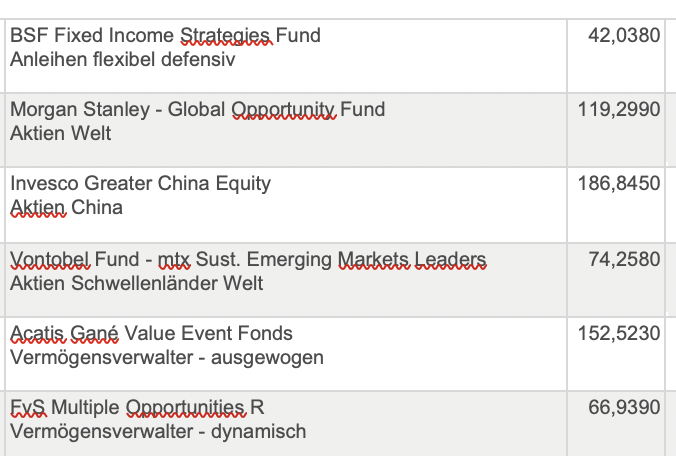The width and height of the screenshot is (676, 456).
Task: Click the 186,8450 value cell
Action: (x=619, y=184)
